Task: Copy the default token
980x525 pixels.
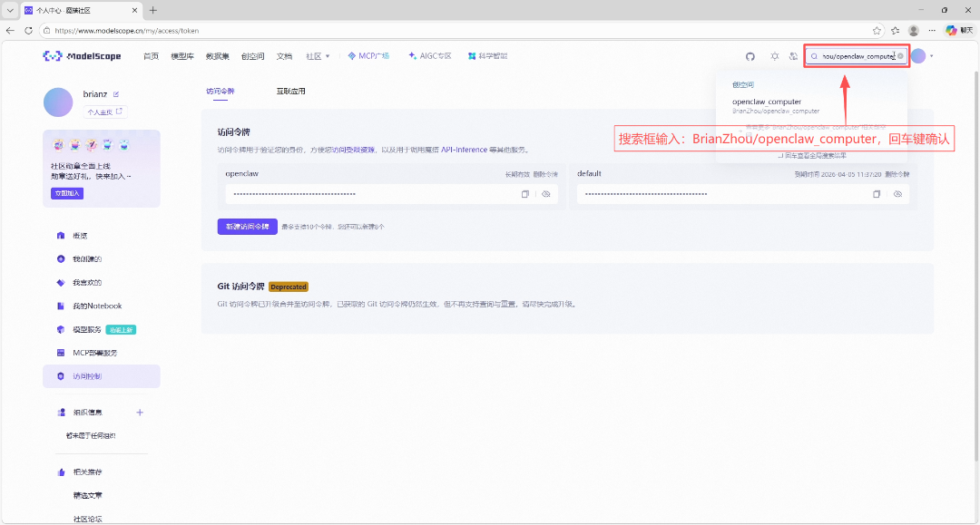Action: (877, 194)
